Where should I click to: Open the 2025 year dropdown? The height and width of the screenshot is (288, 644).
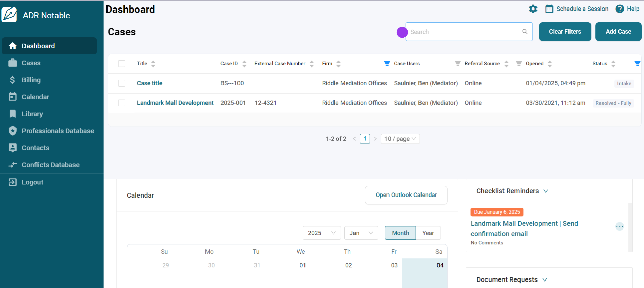(x=321, y=233)
